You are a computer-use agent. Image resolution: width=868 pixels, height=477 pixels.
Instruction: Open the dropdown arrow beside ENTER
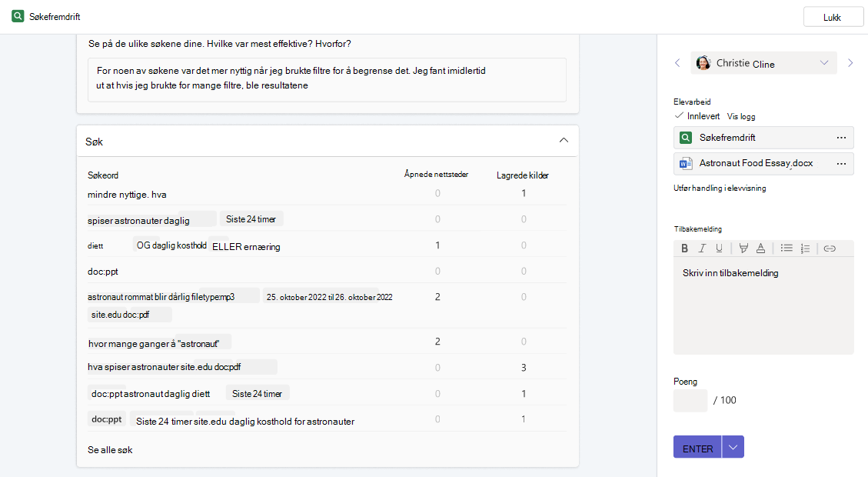[733, 447]
